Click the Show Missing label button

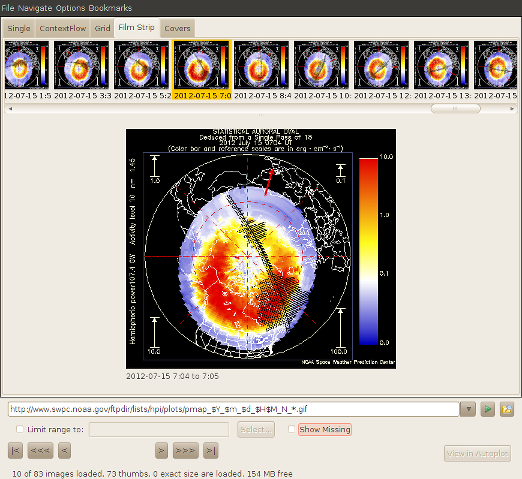tap(325, 429)
